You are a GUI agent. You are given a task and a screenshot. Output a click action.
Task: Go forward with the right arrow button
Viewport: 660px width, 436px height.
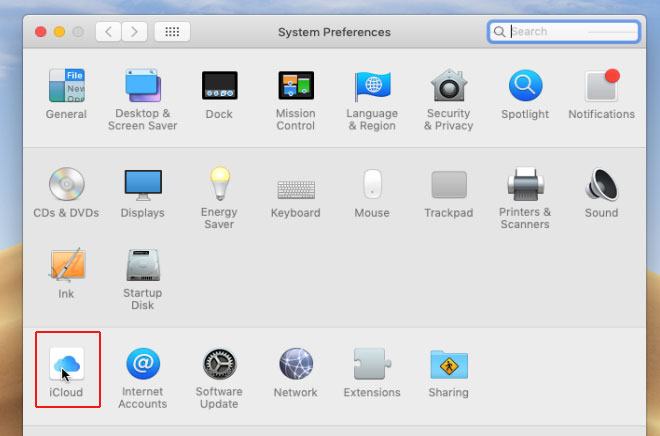pos(134,32)
